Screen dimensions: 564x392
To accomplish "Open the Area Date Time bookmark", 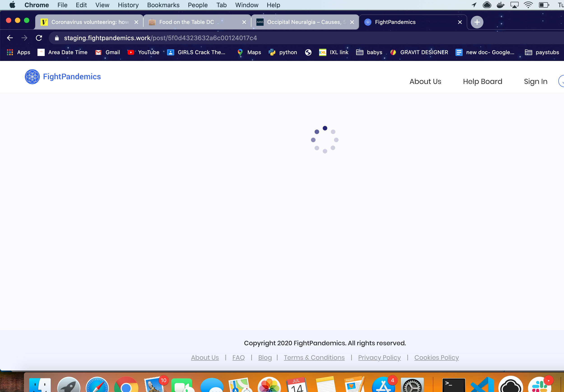I will (62, 52).
